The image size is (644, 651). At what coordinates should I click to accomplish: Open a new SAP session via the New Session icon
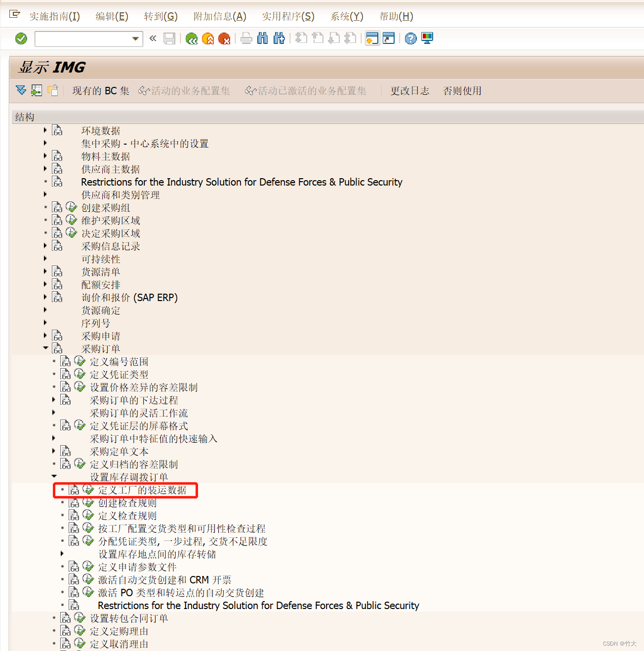pos(372,38)
